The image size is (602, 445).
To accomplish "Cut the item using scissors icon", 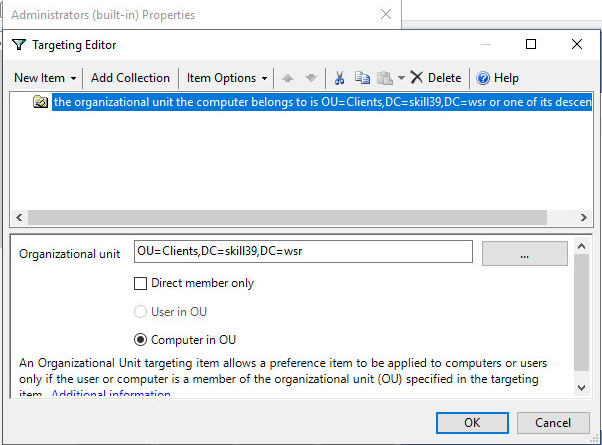I will coord(339,78).
